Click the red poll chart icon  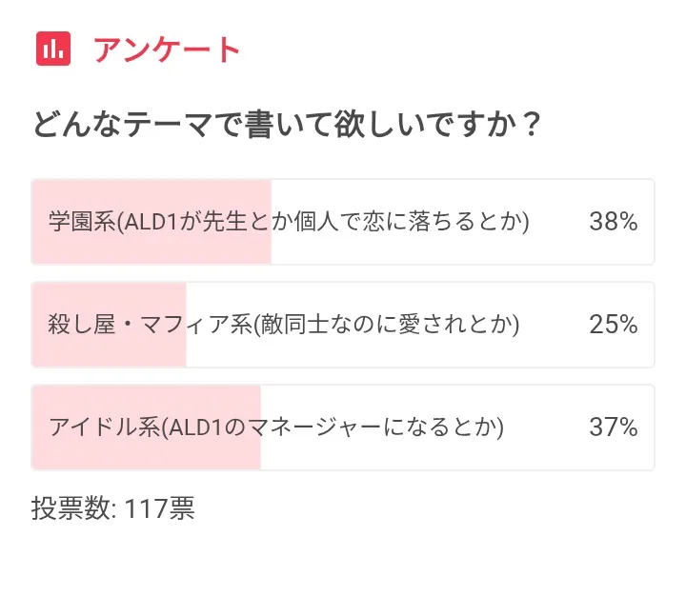tap(53, 49)
